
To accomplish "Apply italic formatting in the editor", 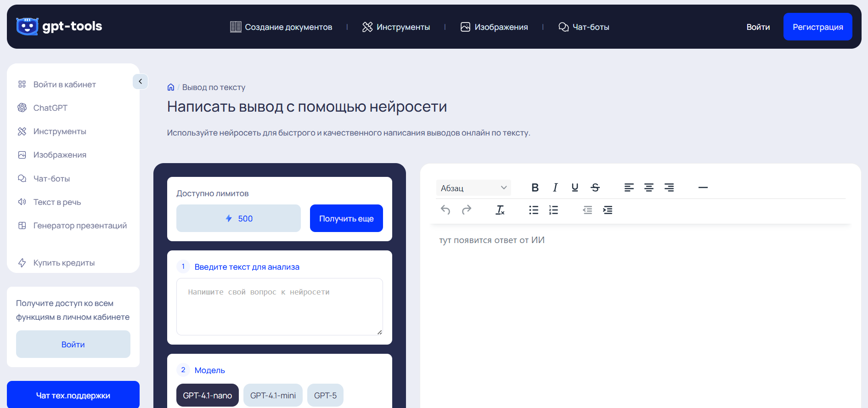I will pos(555,187).
